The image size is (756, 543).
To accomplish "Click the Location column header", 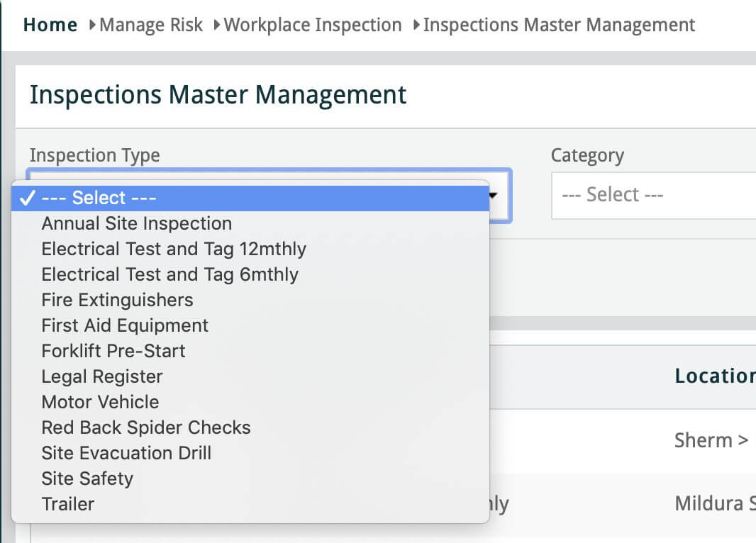I will [714, 376].
